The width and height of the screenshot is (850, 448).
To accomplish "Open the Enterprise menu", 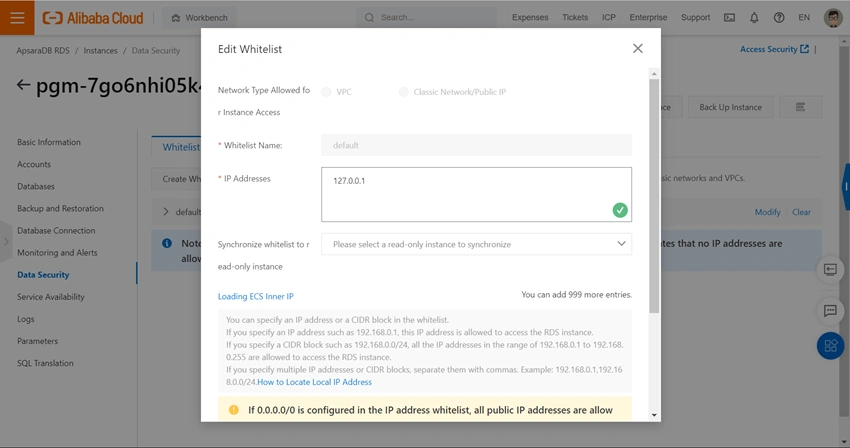I will tap(648, 18).
